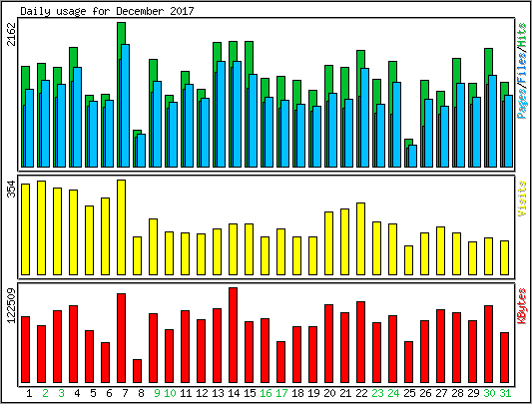Click the chart title 'Daily usage for December 2017'
Image resolution: width=532 pixels, height=404 pixels.
click(x=107, y=11)
